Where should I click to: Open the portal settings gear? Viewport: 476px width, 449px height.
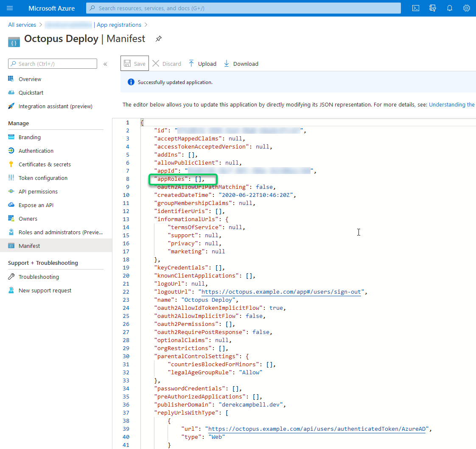[x=467, y=8]
